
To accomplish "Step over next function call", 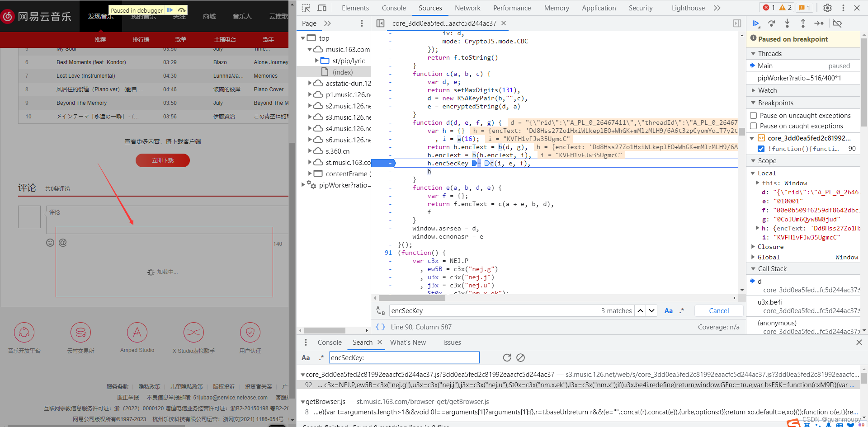I will pyautogui.click(x=771, y=23).
